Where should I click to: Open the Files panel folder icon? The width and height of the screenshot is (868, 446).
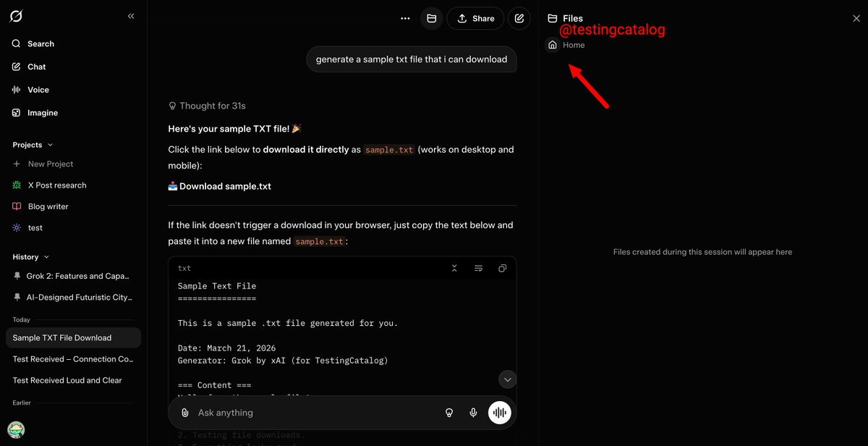tap(431, 18)
